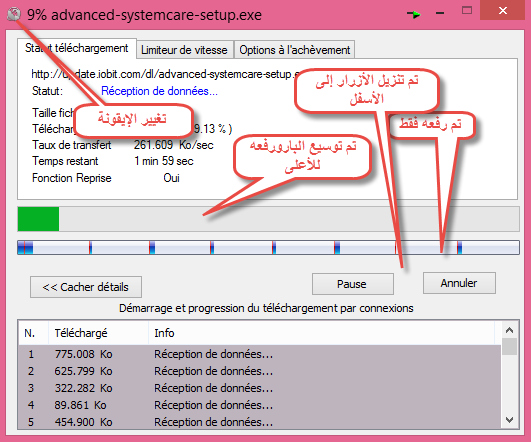
Task: Select connection row 1 with 775.008 Ko
Action: 259,354
